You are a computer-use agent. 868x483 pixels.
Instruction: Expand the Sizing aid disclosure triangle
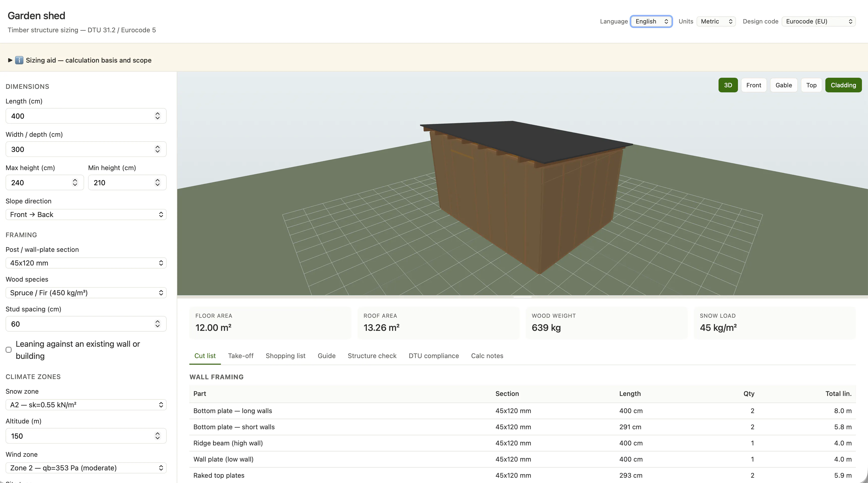click(10, 60)
